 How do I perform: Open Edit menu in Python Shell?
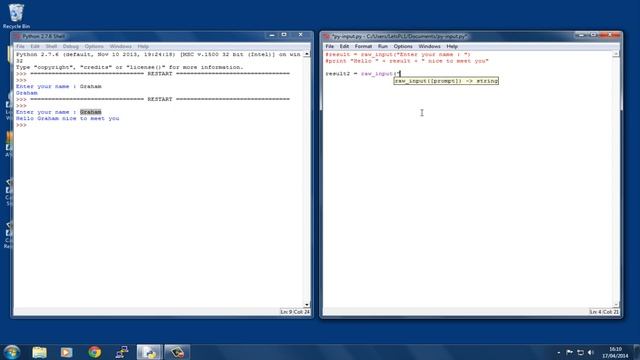point(35,47)
